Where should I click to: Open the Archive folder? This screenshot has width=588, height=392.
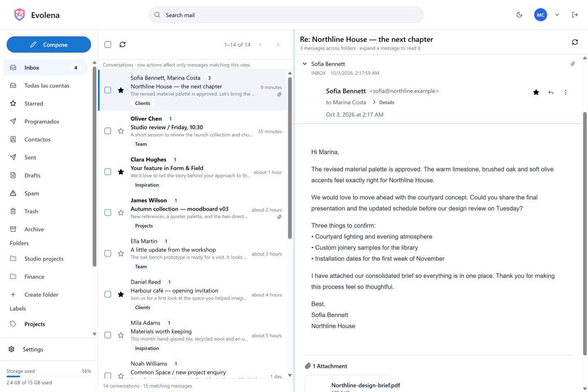pos(46,229)
